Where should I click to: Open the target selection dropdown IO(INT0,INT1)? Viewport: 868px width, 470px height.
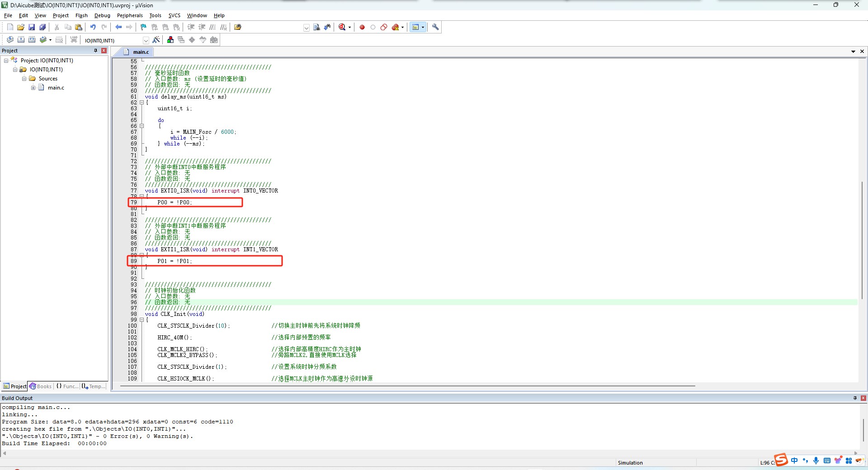(146, 40)
